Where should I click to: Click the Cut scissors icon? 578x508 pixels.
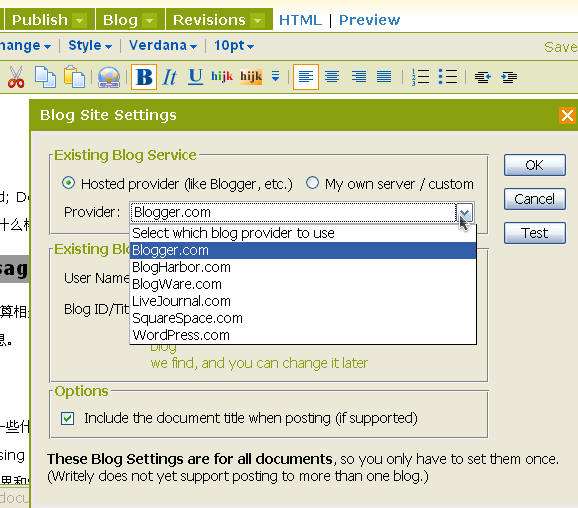(x=16, y=77)
